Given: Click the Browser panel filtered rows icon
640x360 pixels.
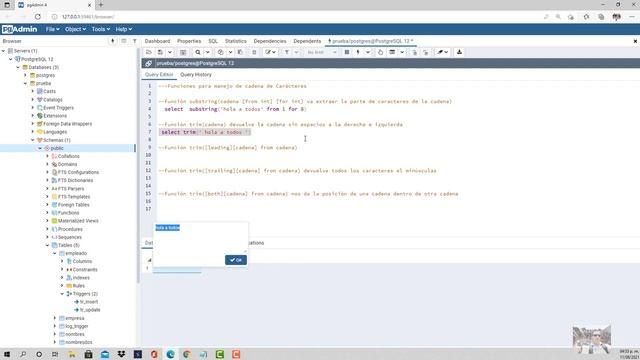Looking at the screenshot, I should pyautogui.click(x=135, y=41).
